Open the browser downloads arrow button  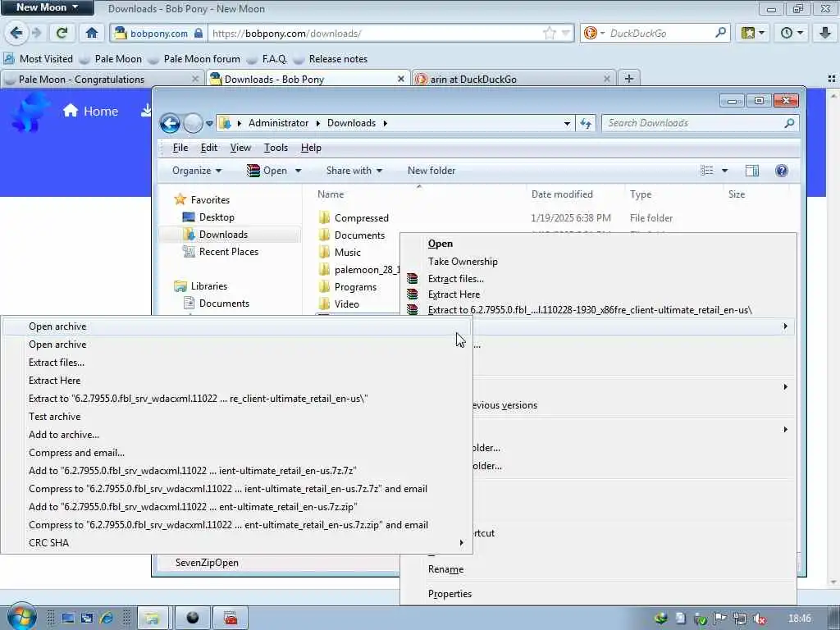(825, 33)
